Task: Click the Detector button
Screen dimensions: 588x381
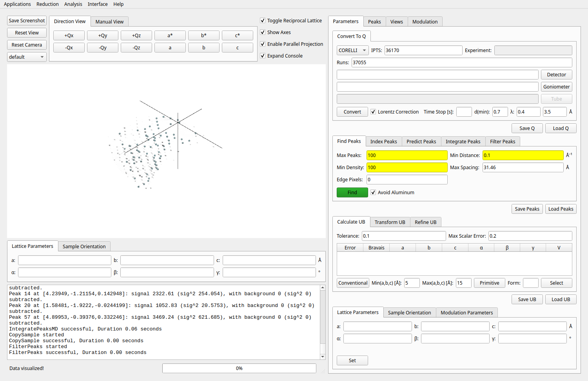Action: [x=557, y=74]
